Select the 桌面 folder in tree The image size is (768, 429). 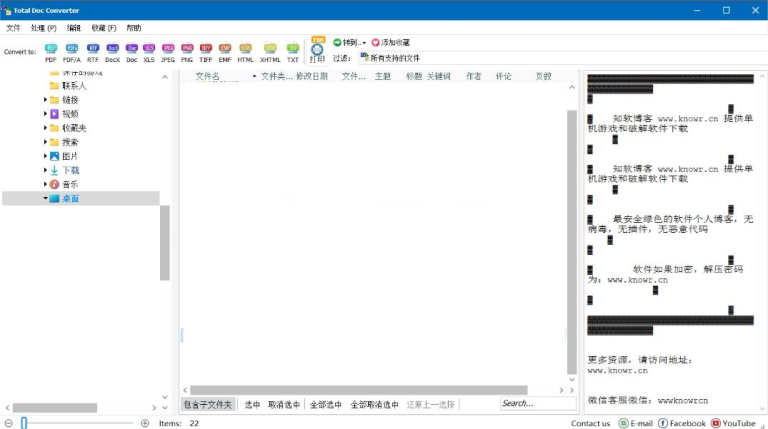coord(65,198)
